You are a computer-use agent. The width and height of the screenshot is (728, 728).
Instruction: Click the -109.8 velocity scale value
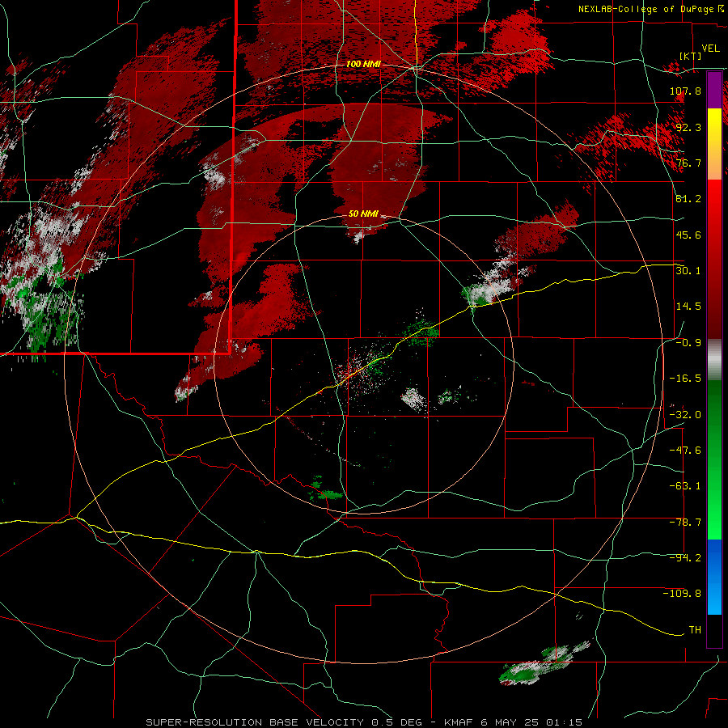pos(682,594)
